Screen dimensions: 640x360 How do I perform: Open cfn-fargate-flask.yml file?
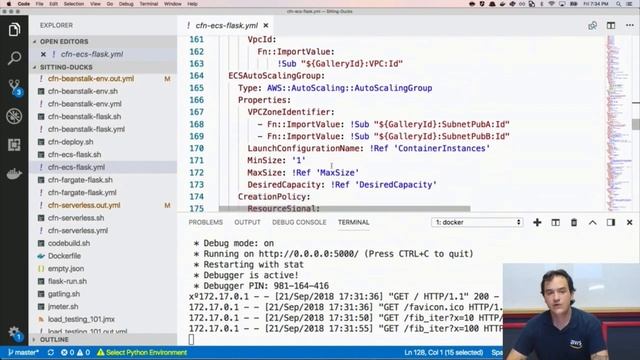pos(82,192)
